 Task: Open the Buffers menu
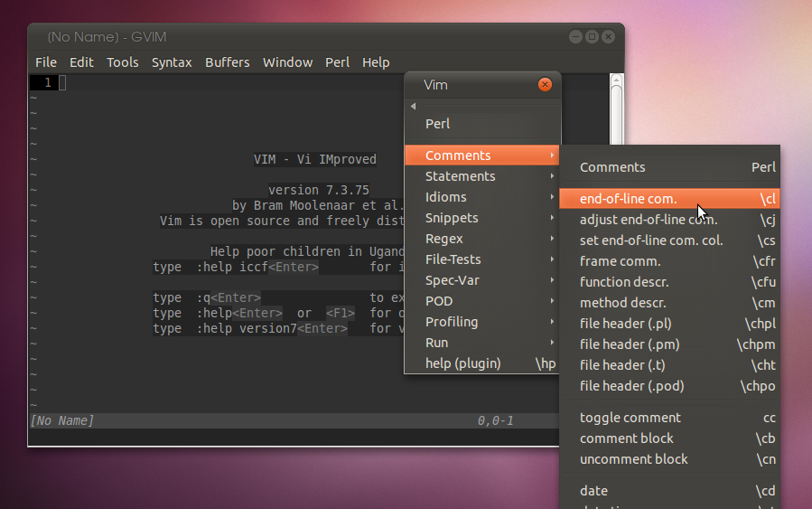(x=227, y=62)
